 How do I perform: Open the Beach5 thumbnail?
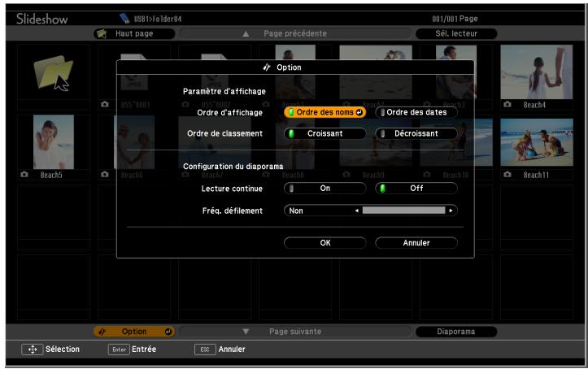pos(53,142)
